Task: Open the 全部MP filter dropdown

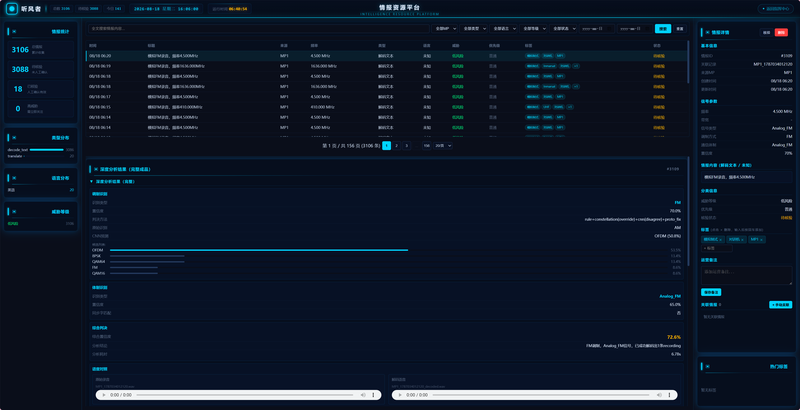Action: (x=444, y=29)
